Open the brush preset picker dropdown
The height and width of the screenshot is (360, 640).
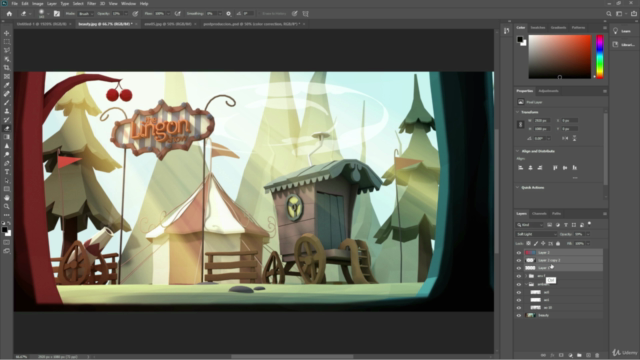pos(48,13)
